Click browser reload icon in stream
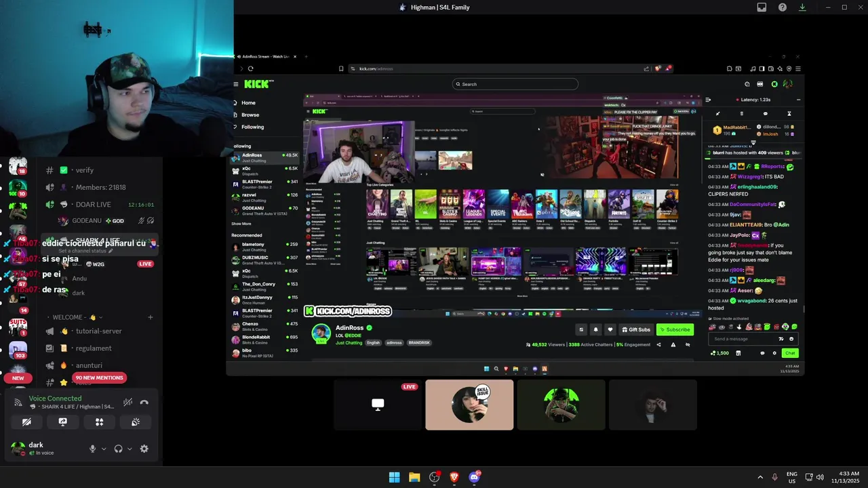Image resolution: width=868 pixels, height=488 pixels. coord(250,68)
